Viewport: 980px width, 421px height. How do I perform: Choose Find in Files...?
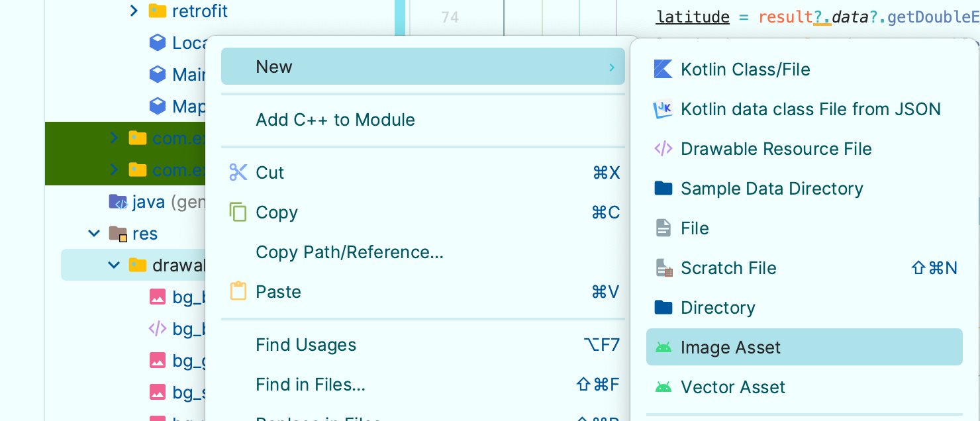pyautogui.click(x=422, y=385)
